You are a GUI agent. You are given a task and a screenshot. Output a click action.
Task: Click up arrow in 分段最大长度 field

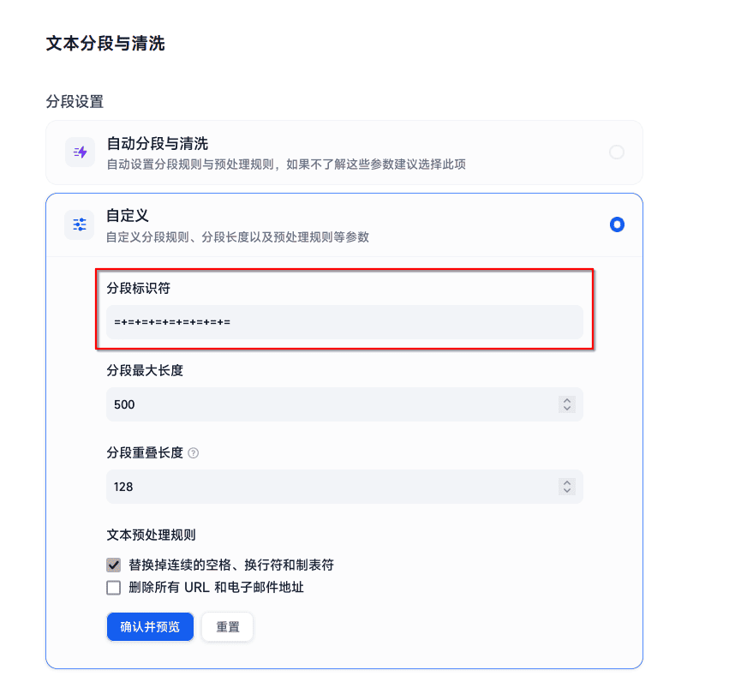pyautogui.click(x=566, y=400)
